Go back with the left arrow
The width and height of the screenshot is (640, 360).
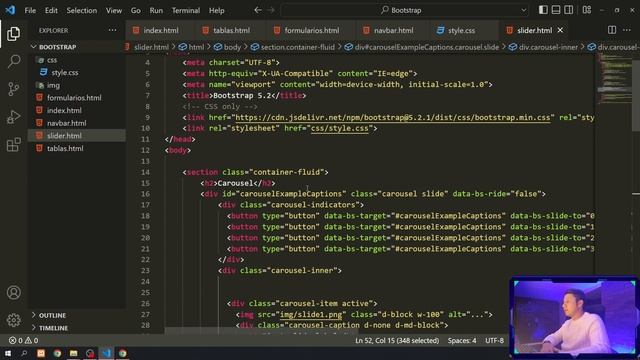click(x=258, y=10)
